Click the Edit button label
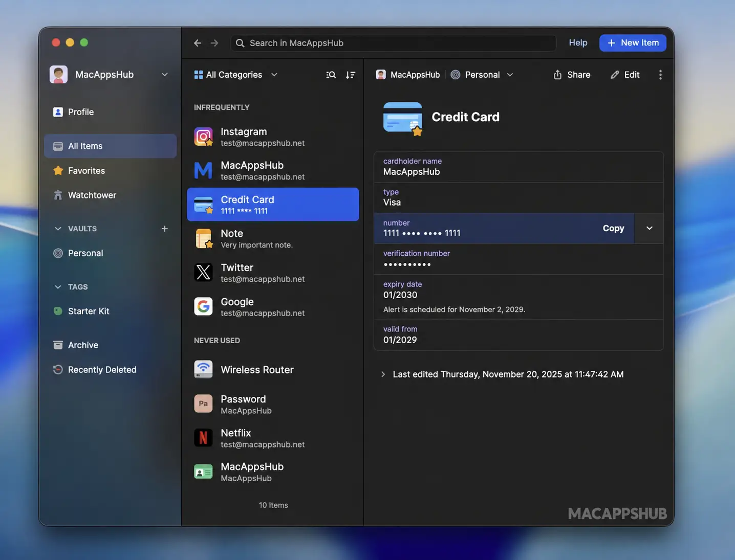 pos(632,75)
